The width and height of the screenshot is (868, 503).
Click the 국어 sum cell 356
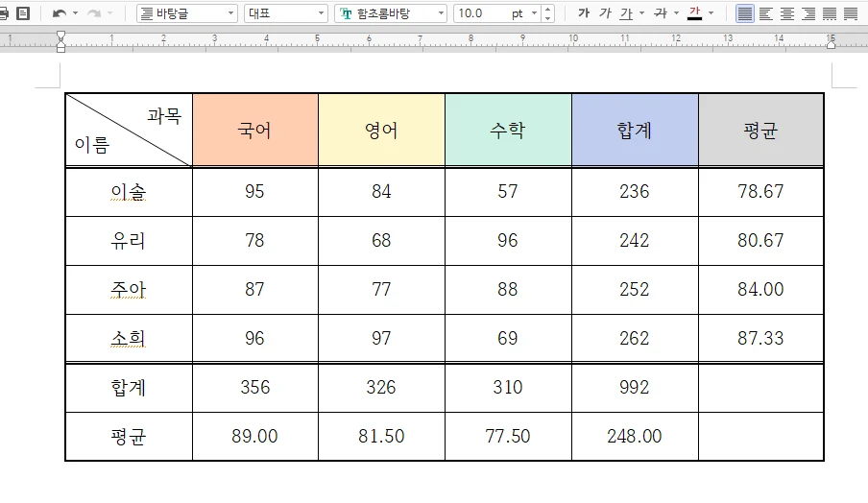(255, 388)
